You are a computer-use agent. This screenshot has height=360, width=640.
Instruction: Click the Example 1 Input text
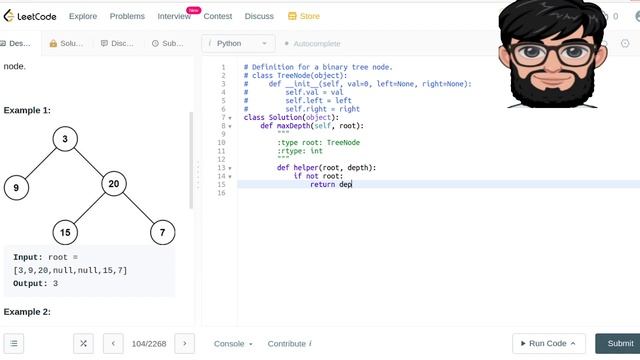70,264
